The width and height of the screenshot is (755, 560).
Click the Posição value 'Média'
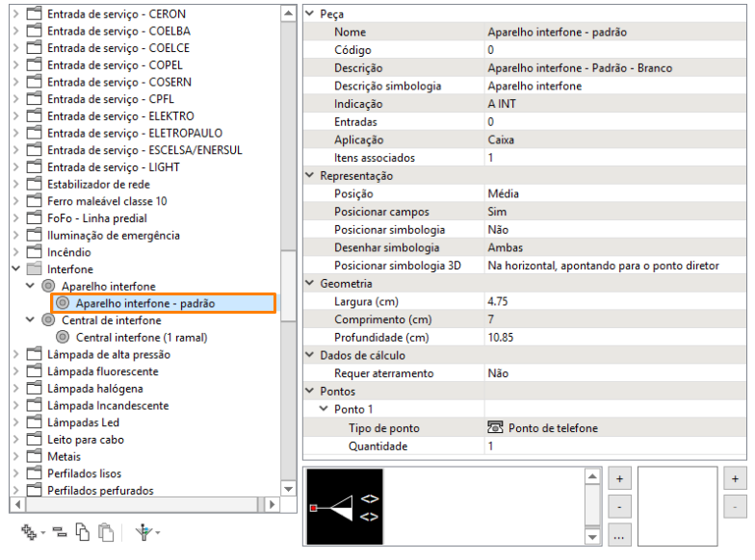coord(503,193)
